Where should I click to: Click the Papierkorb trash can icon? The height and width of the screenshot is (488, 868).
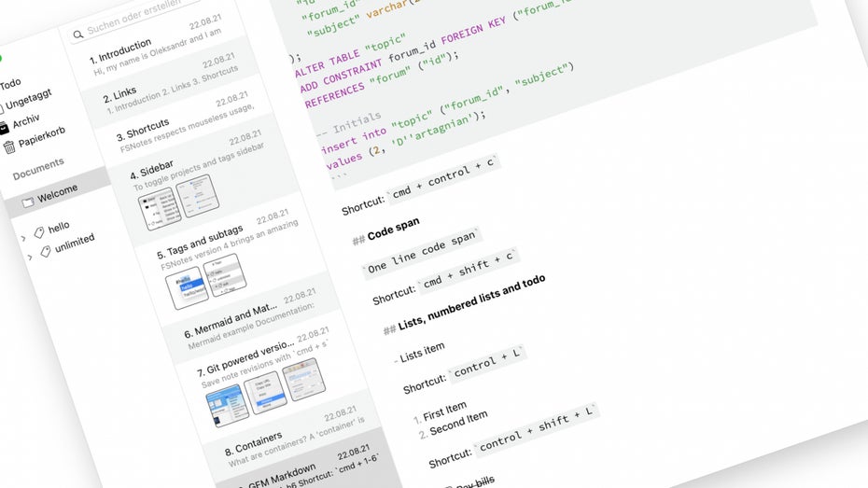click(x=9, y=147)
